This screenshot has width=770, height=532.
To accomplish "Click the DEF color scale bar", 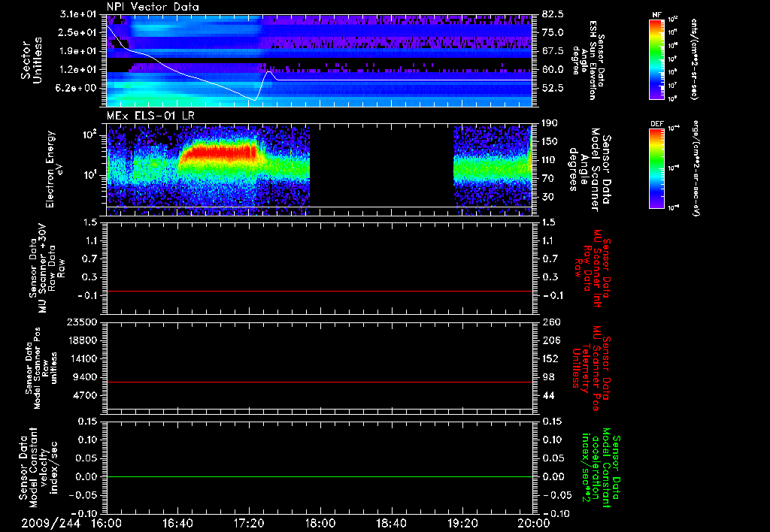I will tap(657, 168).
